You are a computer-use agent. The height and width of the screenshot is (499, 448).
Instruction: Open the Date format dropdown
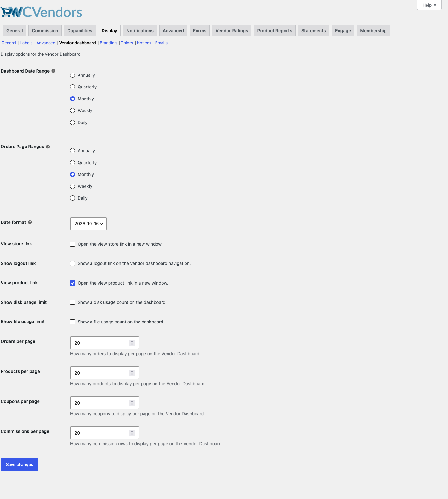click(88, 224)
